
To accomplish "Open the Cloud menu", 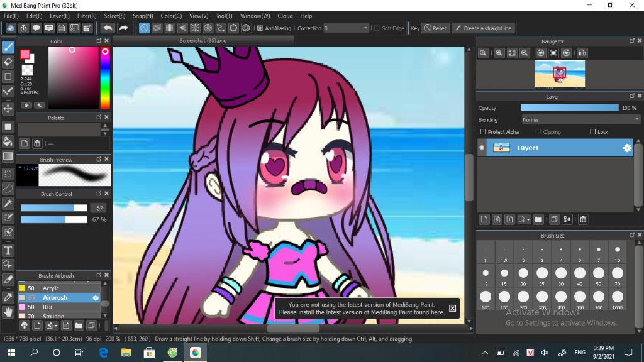I will 285,16.
